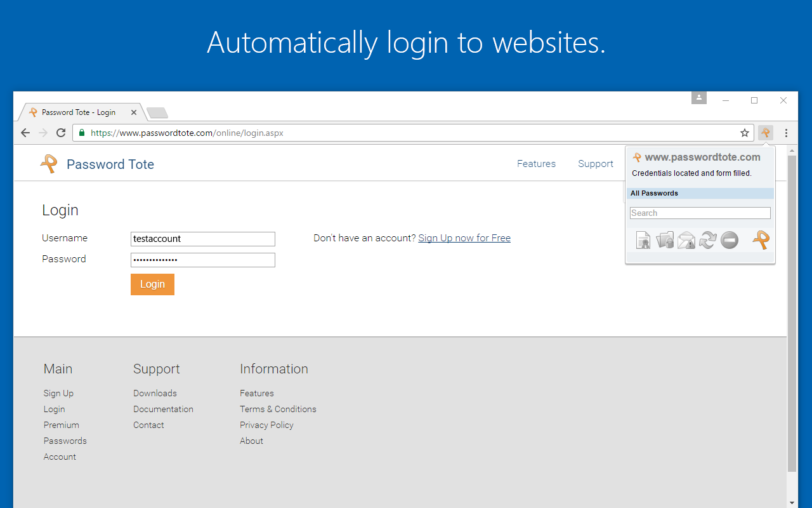The image size is (812, 508).
Task: Click the envelope warning icon in popup
Action: pyautogui.click(x=686, y=240)
